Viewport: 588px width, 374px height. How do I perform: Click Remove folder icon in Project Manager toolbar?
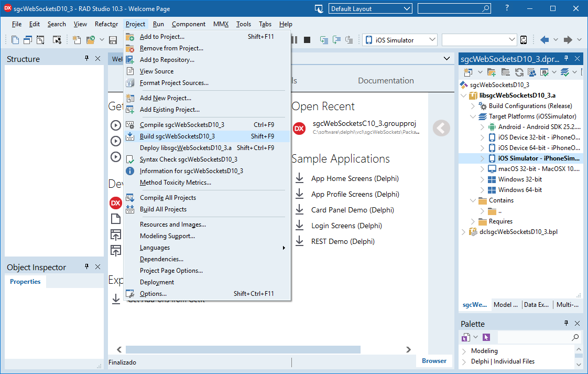click(x=506, y=72)
